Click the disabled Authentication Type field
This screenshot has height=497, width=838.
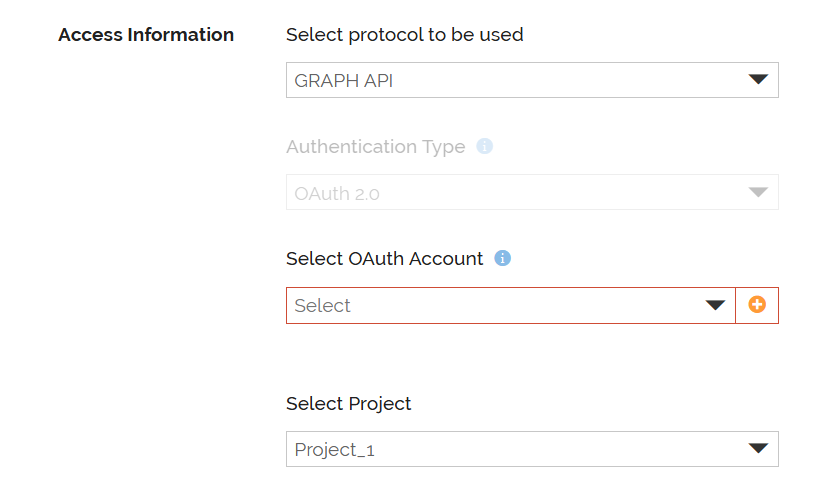[x=532, y=192]
